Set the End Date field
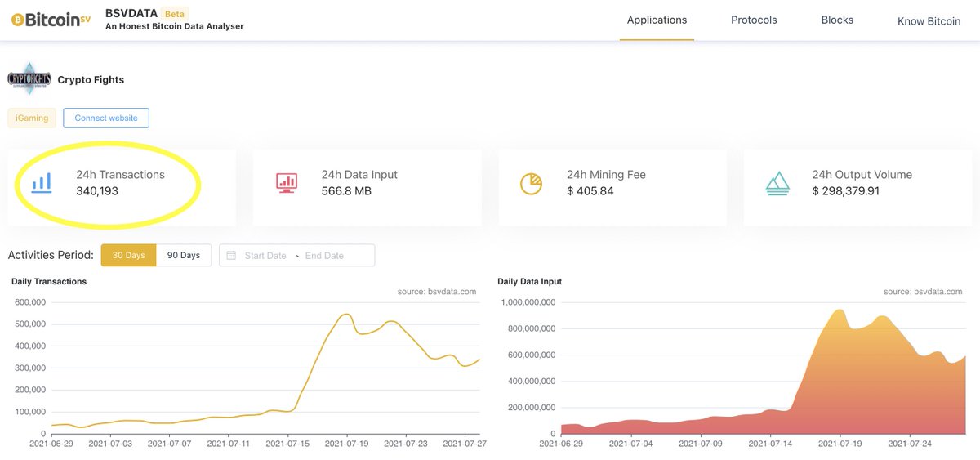The image size is (980, 460). coord(324,256)
